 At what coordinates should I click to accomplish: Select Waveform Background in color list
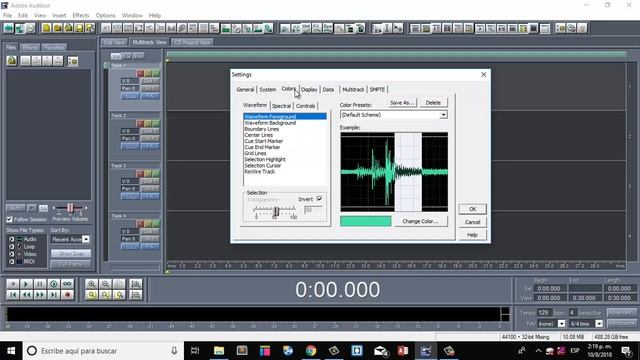[270, 123]
